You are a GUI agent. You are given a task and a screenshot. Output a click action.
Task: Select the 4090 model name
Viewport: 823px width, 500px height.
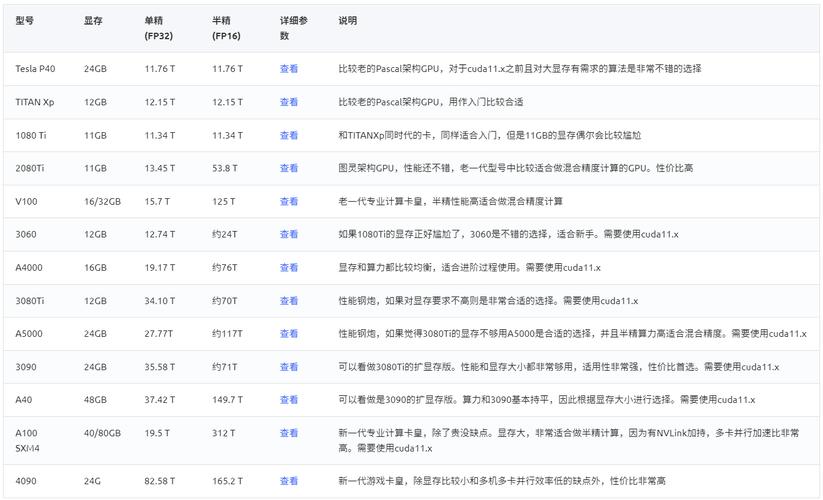(26, 481)
